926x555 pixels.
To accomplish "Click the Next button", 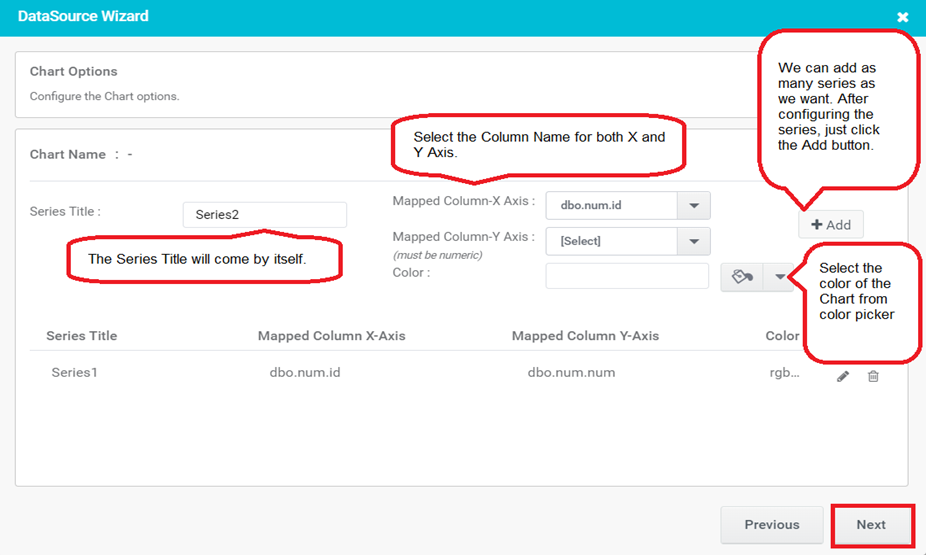I will [871, 525].
